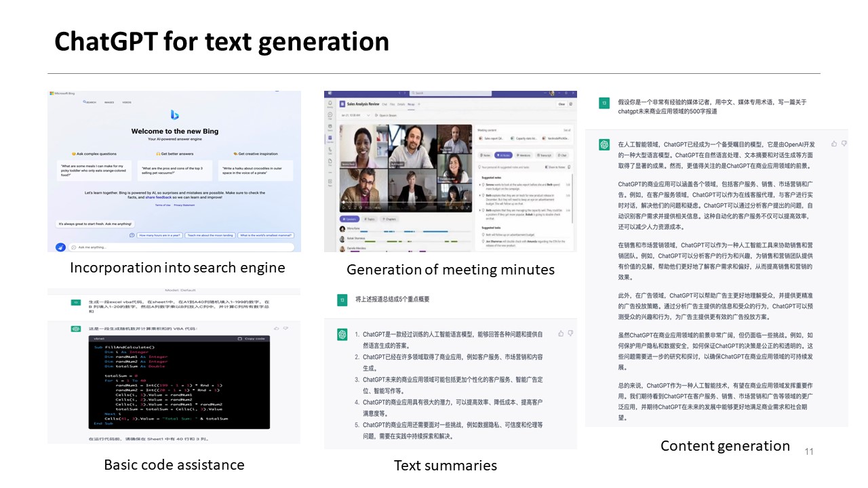Open the Sales report file in meeting content

pos(491,138)
